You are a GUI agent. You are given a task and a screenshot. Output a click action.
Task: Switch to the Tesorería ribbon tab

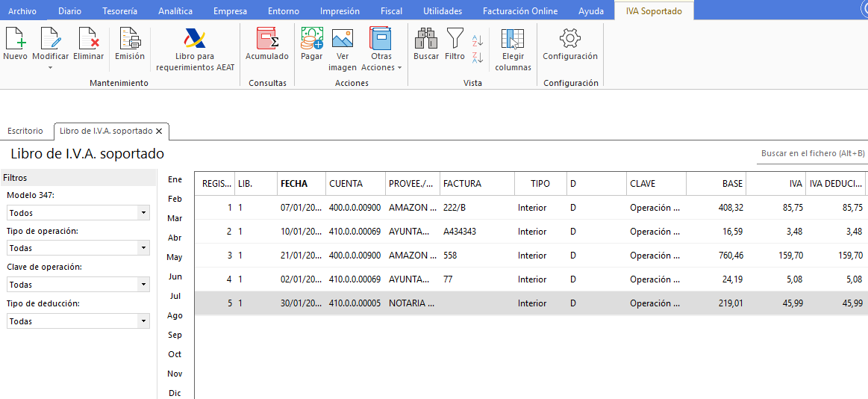coord(119,11)
